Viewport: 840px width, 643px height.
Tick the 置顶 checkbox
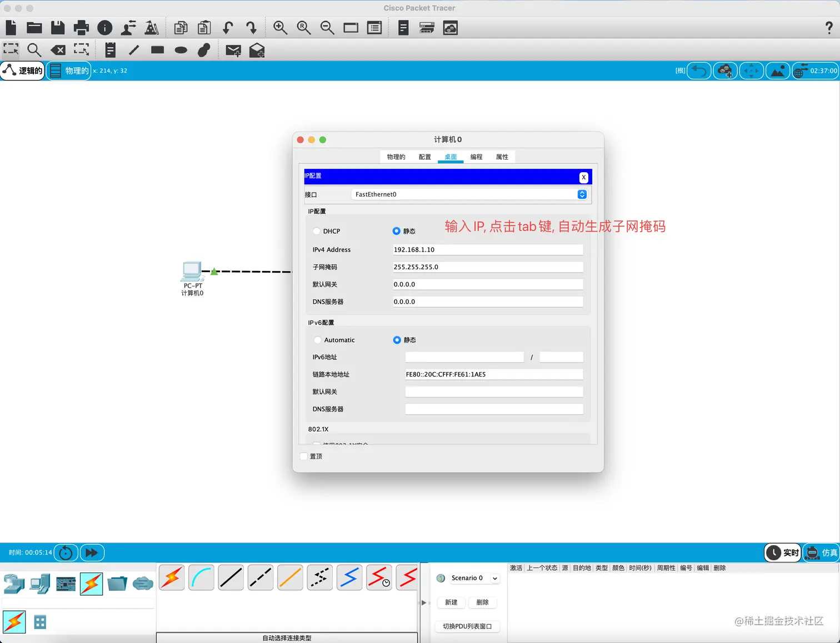[x=304, y=456]
